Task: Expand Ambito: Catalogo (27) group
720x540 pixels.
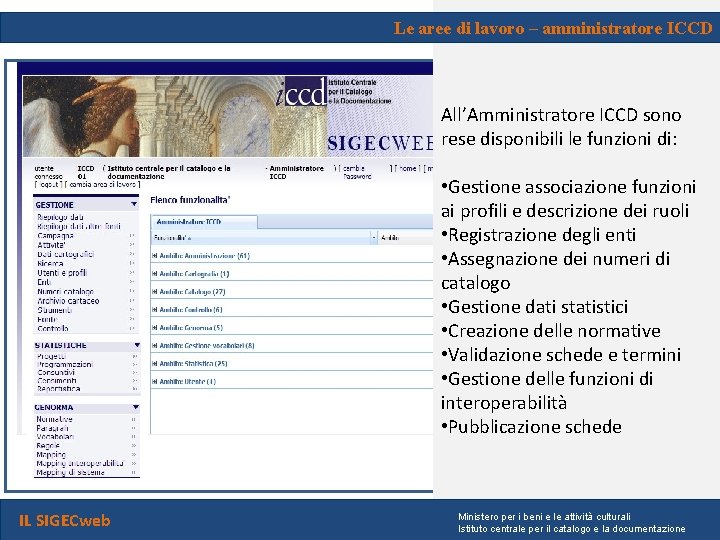Action: click(155, 292)
